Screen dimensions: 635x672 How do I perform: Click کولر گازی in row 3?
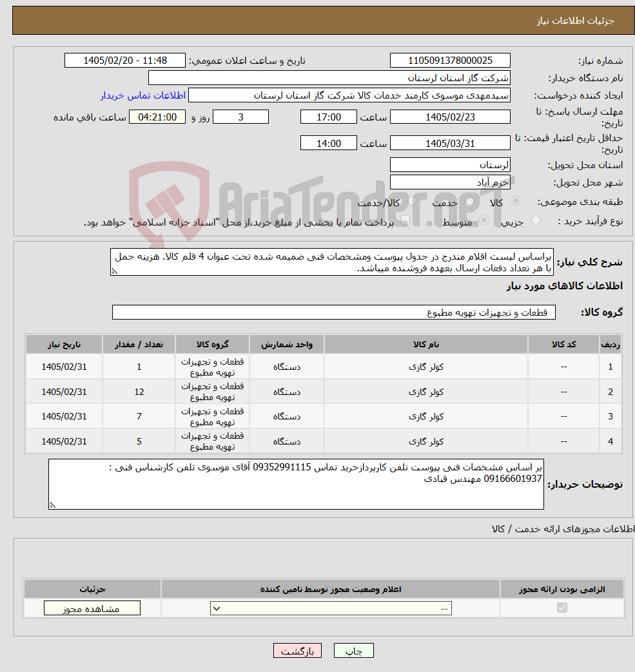pos(425,416)
